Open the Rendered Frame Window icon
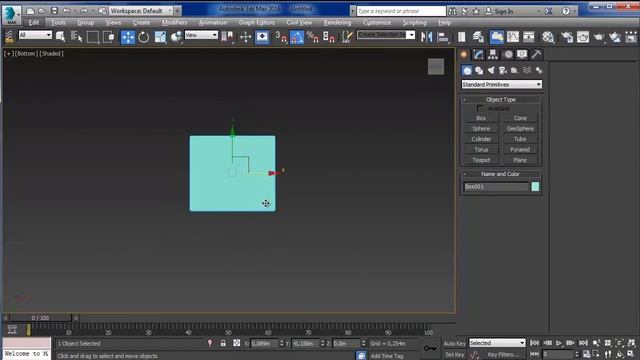 coord(583,37)
